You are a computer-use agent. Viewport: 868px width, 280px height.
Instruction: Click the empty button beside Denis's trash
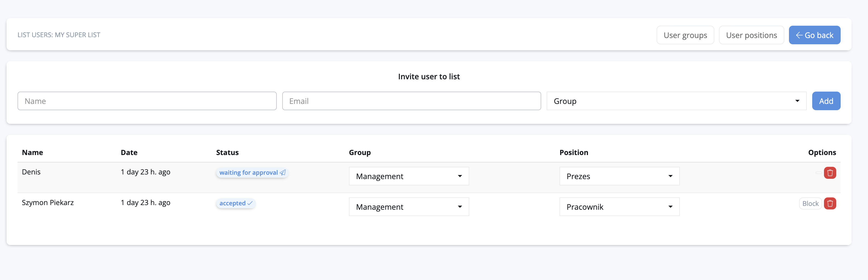coord(819,173)
